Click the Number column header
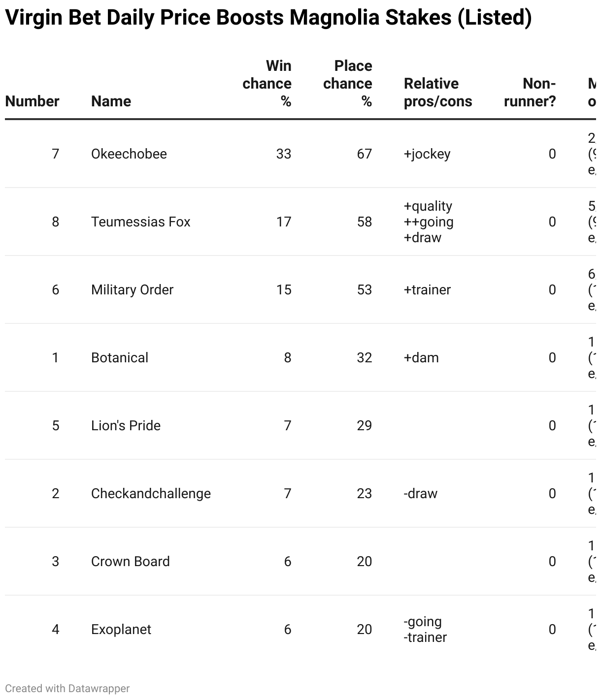The width and height of the screenshot is (601, 700). (x=32, y=101)
